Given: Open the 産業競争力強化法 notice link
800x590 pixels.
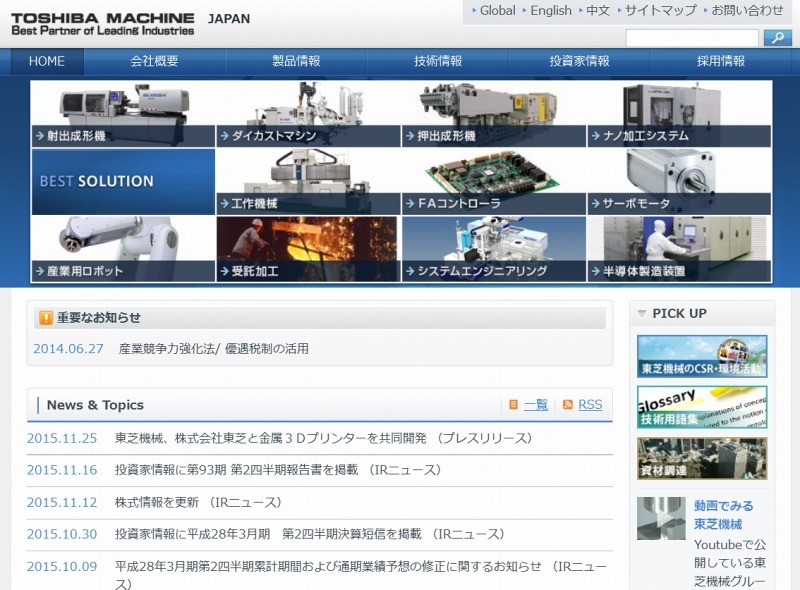Looking at the screenshot, I should (x=213, y=349).
